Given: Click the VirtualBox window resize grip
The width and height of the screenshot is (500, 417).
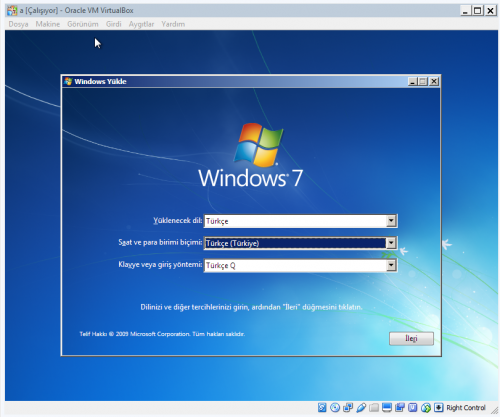Looking at the screenshot, I should [x=494, y=411].
